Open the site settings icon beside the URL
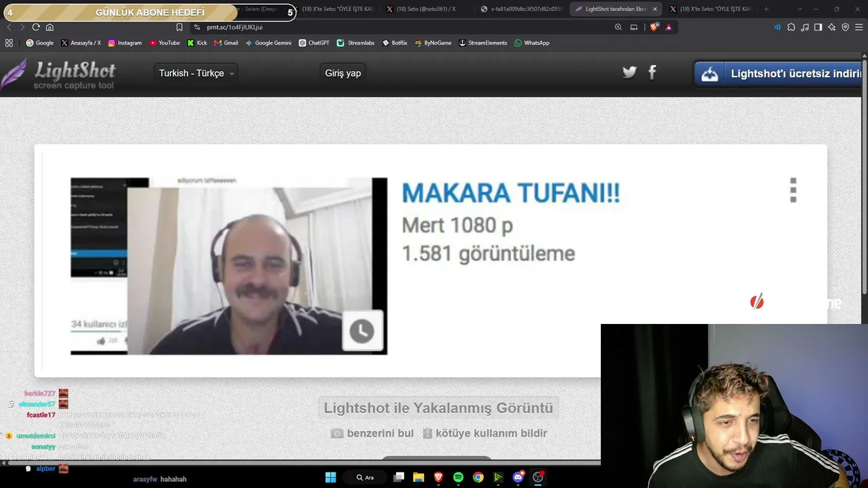 point(197,27)
